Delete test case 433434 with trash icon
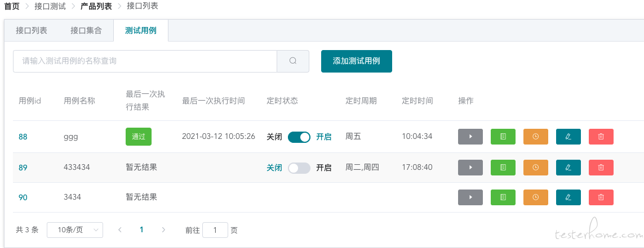The height and width of the screenshot is (248, 644). tap(601, 167)
